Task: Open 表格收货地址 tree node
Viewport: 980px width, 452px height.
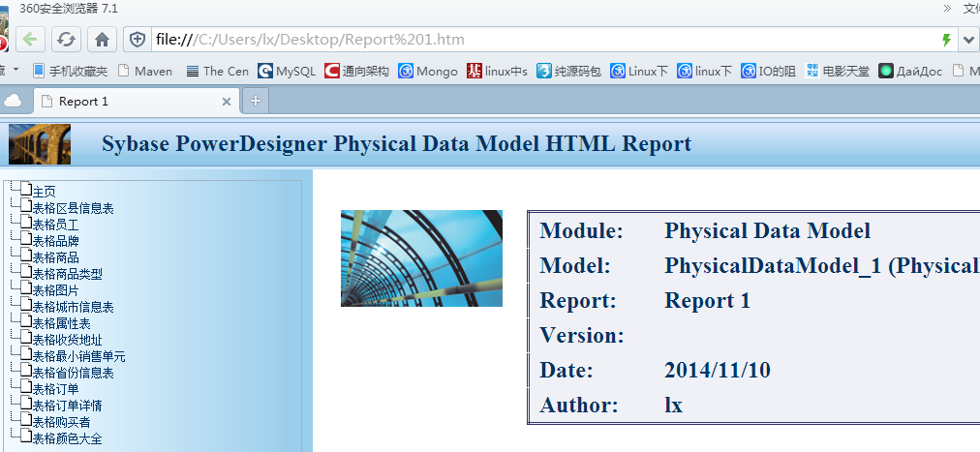Action: click(x=68, y=341)
